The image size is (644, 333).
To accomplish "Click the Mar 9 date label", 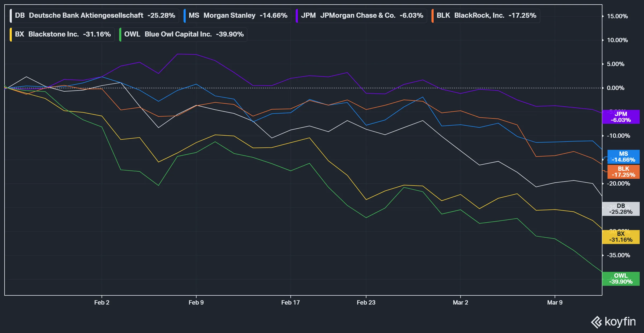I will (x=555, y=302).
